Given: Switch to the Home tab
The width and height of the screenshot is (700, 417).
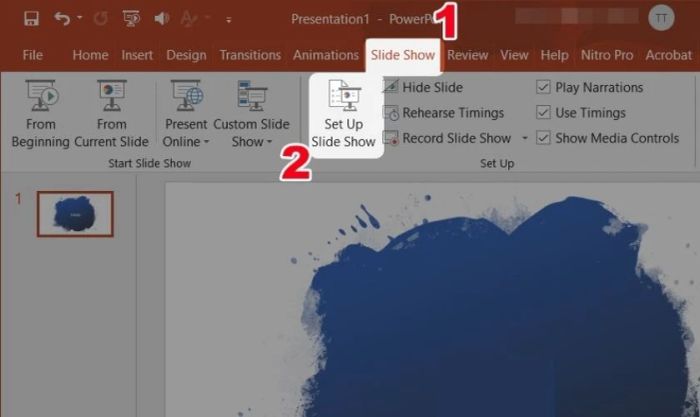Looking at the screenshot, I should 90,55.
